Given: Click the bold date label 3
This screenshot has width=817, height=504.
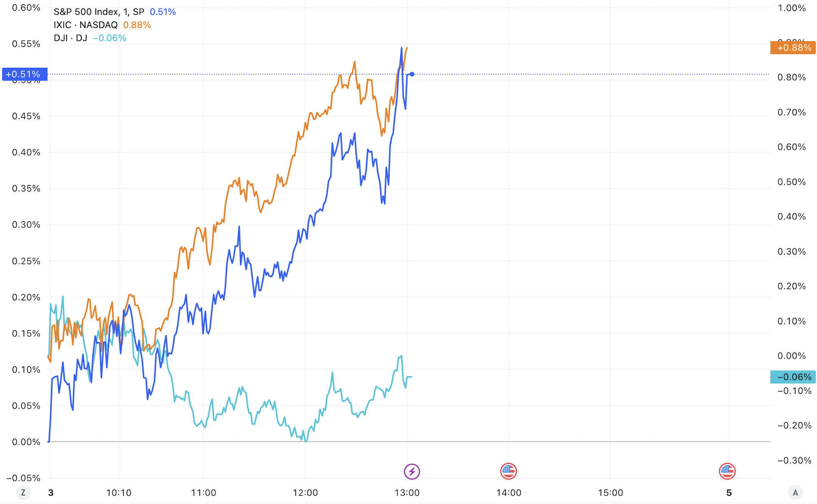Looking at the screenshot, I should click(x=51, y=493).
